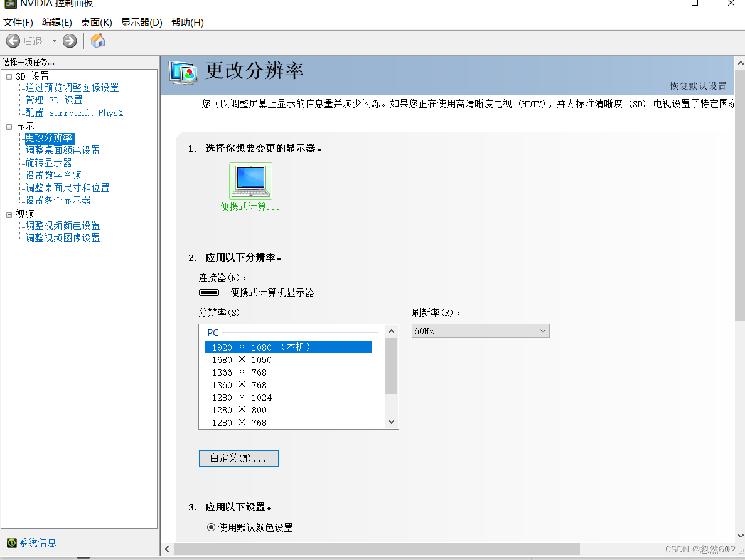Open 调整桌面尺寸和位置 task
Image resolution: width=745 pixels, height=560 pixels.
pyautogui.click(x=67, y=188)
